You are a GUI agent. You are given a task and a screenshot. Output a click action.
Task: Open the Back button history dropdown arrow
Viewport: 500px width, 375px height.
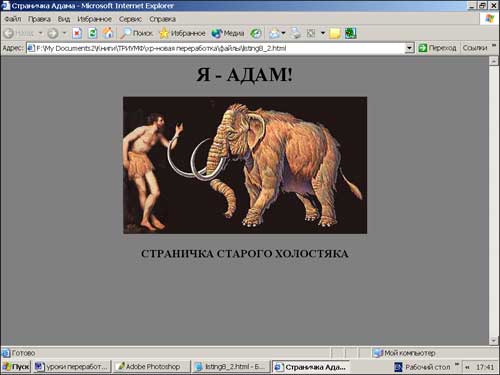pyautogui.click(x=41, y=33)
